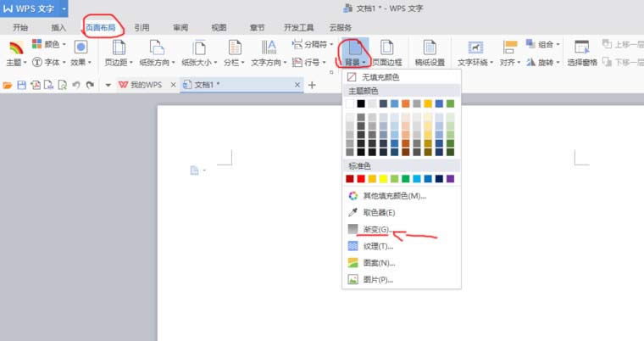The width and height of the screenshot is (644, 341).
Task: Switch to the 页面布局 tab
Action: [100, 27]
